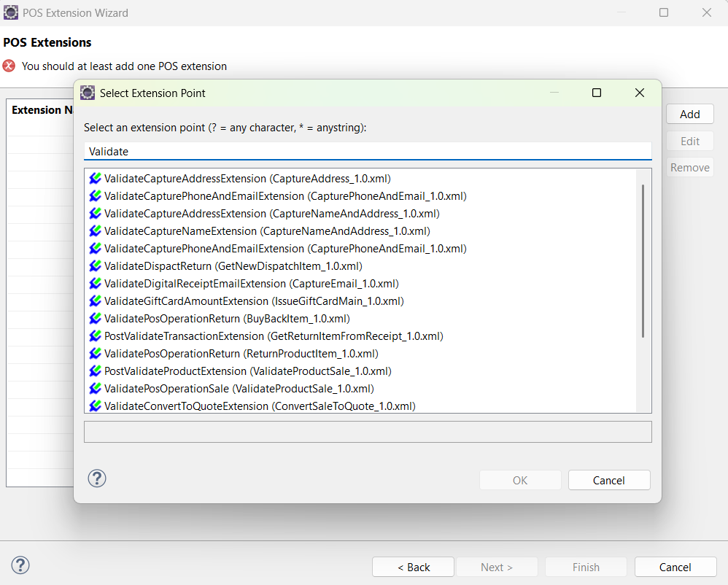Click the icon next to PostValidateTransactionExtension

pyautogui.click(x=96, y=336)
